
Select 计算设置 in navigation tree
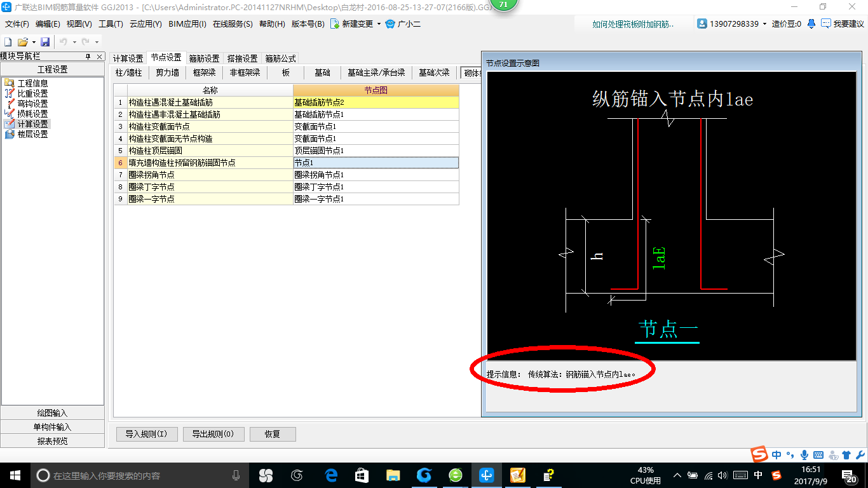coord(32,124)
